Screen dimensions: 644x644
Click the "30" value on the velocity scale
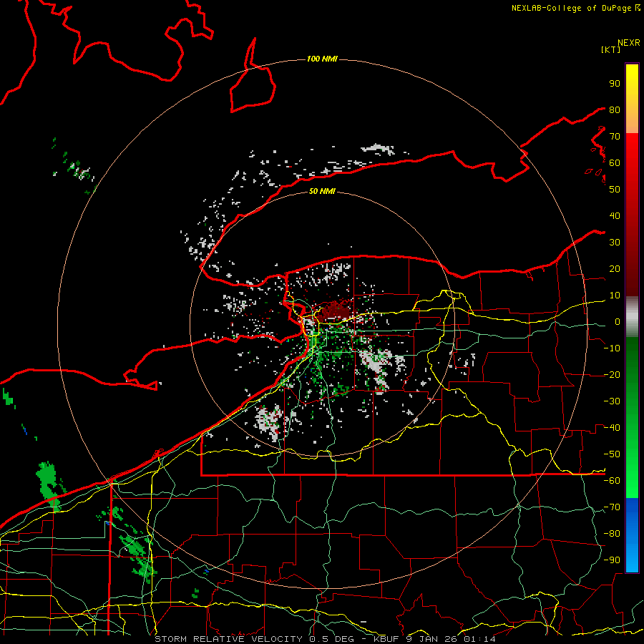[615, 243]
